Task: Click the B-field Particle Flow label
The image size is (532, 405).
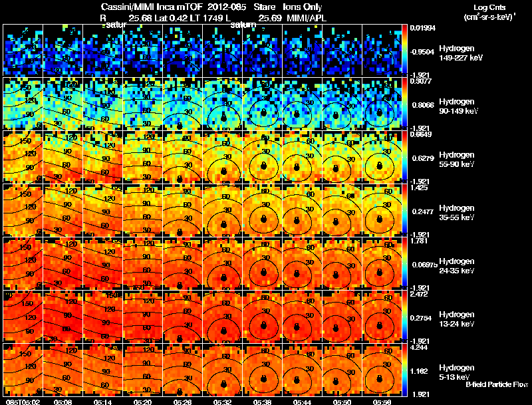Action: click(x=497, y=384)
